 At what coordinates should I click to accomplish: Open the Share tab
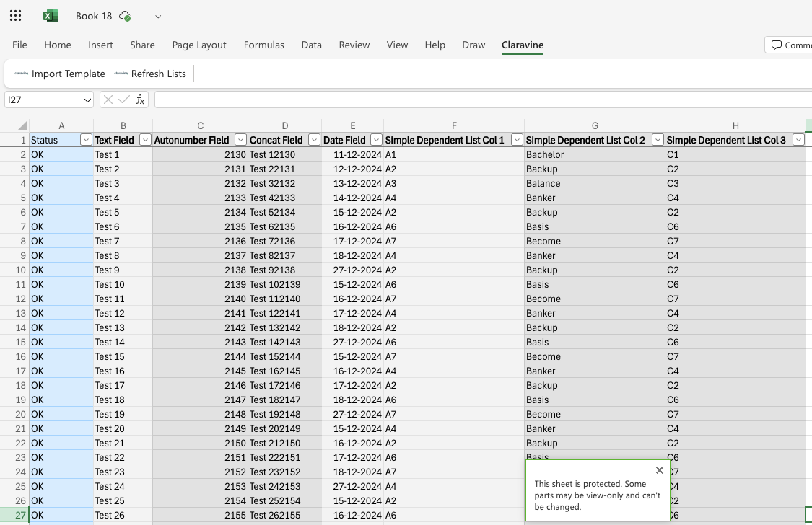point(142,45)
